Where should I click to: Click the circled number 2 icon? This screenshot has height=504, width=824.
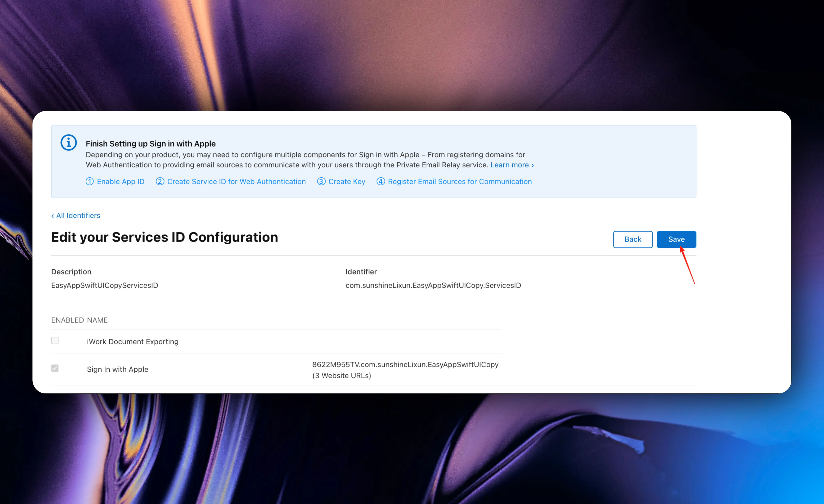pyautogui.click(x=160, y=182)
